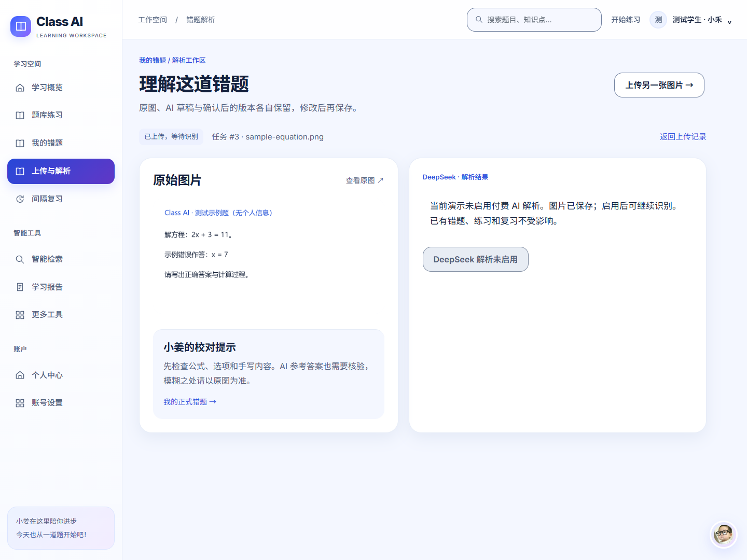Click the 上传另一张图片 button

659,85
